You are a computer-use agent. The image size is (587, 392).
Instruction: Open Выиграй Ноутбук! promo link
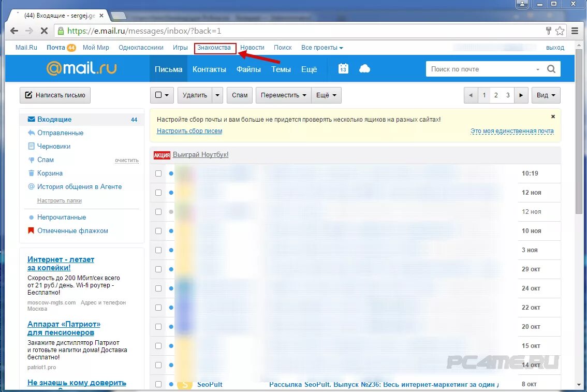(201, 155)
